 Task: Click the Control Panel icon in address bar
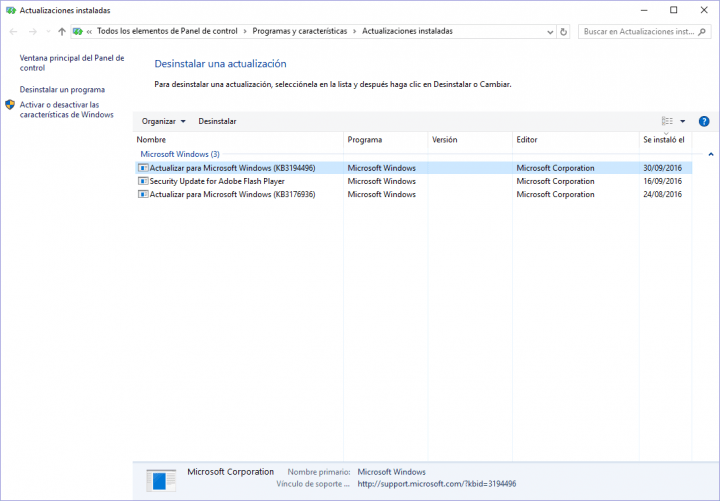(78, 31)
